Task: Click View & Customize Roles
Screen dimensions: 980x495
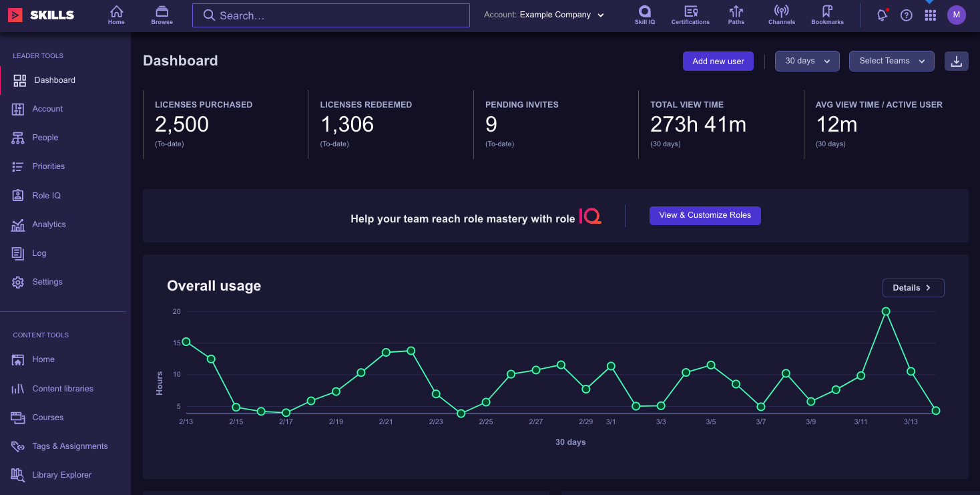Action: [x=705, y=215]
